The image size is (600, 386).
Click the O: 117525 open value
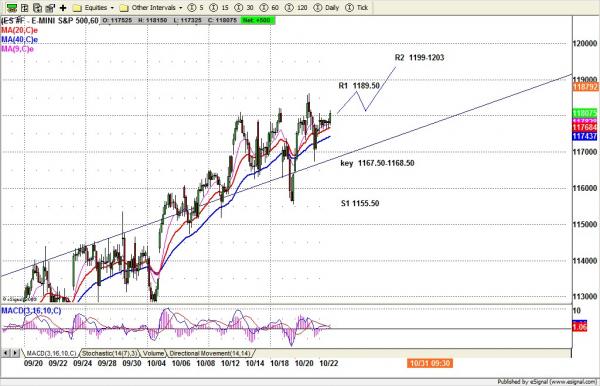(x=117, y=20)
